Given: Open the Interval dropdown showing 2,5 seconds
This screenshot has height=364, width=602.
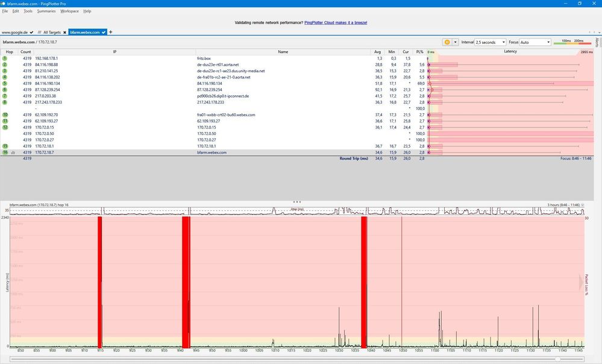Looking at the screenshot, I should pyautogui.click(x=491, y=42).
